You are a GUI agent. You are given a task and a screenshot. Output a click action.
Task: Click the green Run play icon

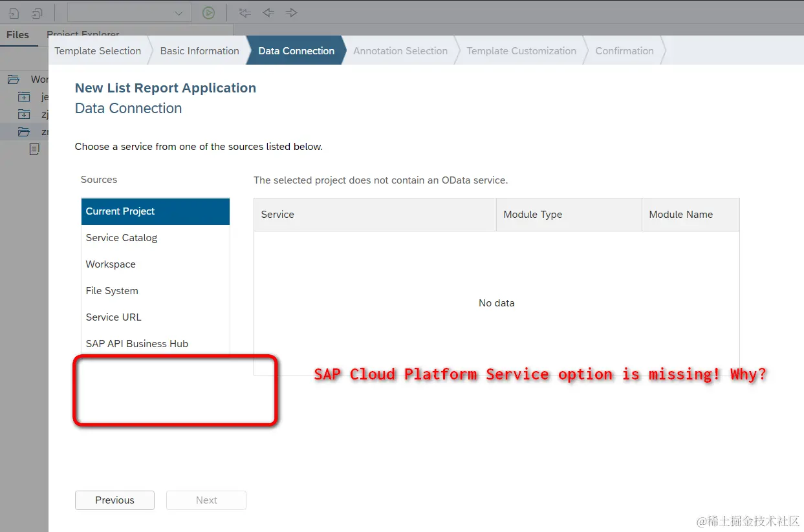(208, 12)
